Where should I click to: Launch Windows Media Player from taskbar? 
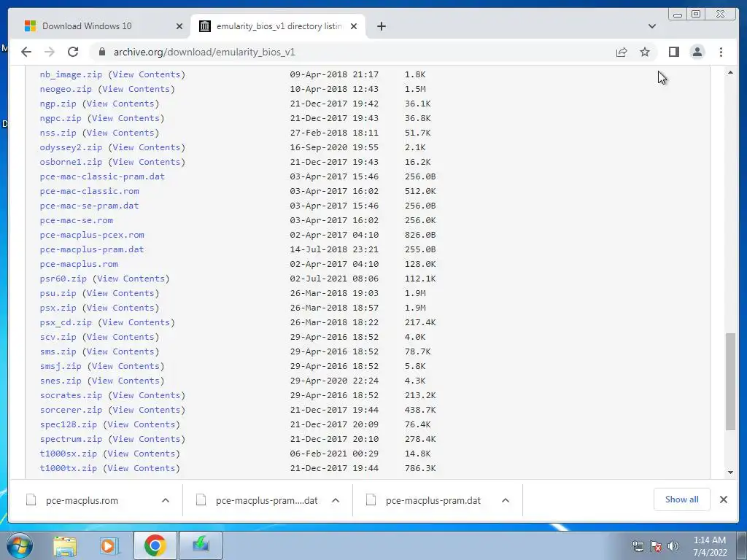click(109, 545)
